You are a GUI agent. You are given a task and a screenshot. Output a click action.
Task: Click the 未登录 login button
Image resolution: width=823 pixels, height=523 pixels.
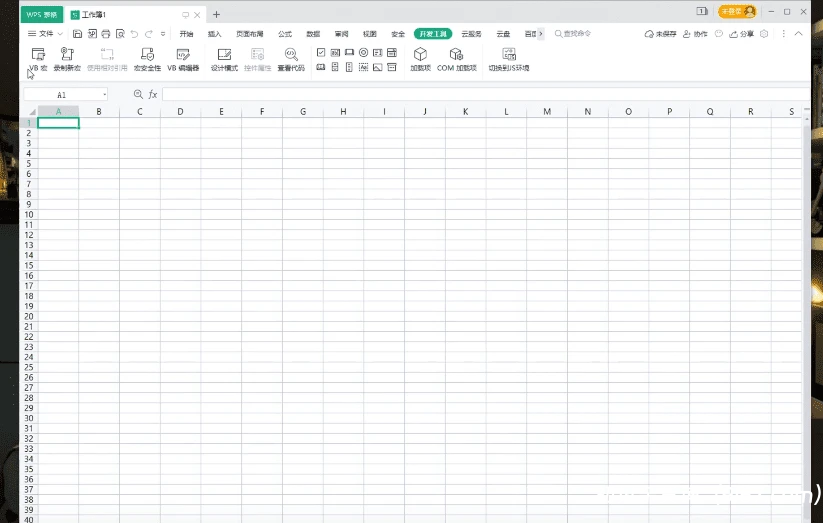(736, 12)
